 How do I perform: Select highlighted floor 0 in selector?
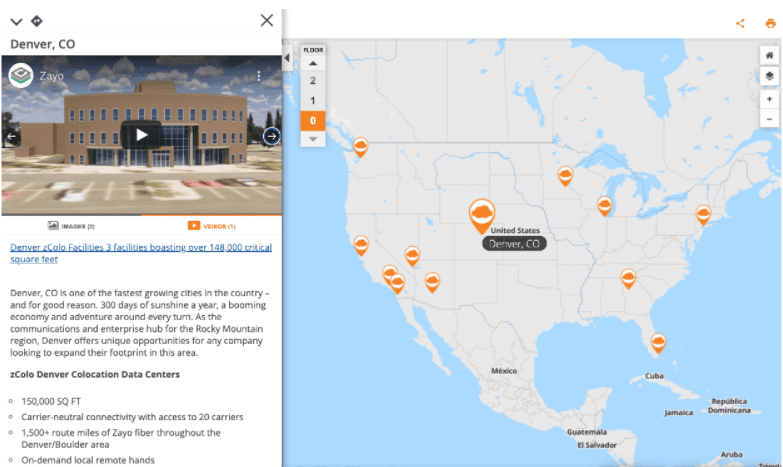pos(313,121)
